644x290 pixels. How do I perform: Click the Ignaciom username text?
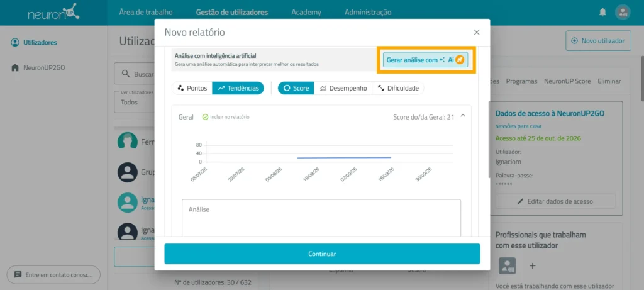tap(508, 162)
